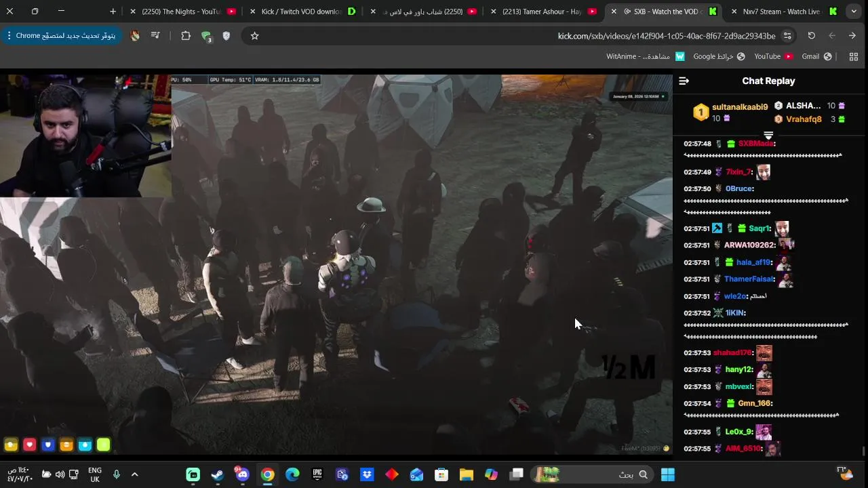Click the Chrome update available button
This screenshot has width=868, height=488.
62,36
